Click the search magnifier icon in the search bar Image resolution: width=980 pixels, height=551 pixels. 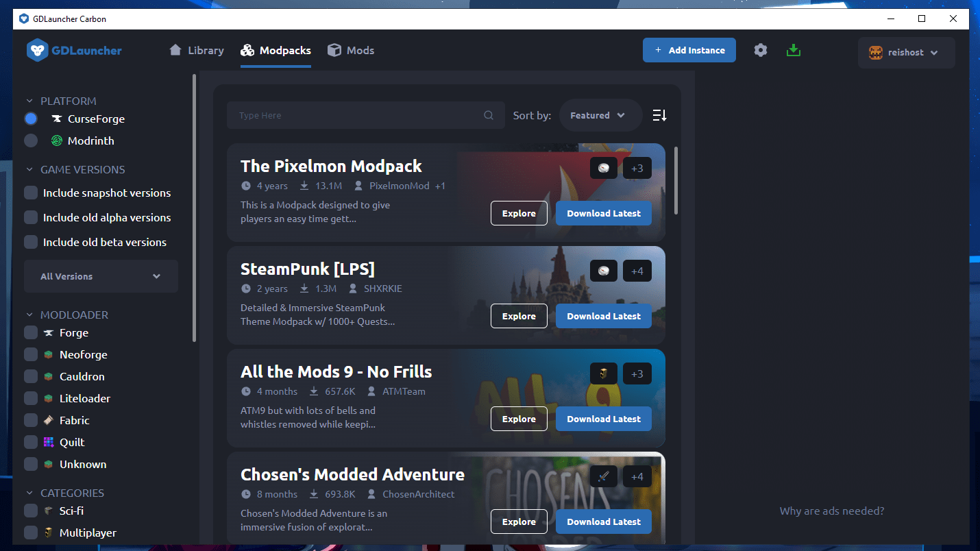click(489, 115)
